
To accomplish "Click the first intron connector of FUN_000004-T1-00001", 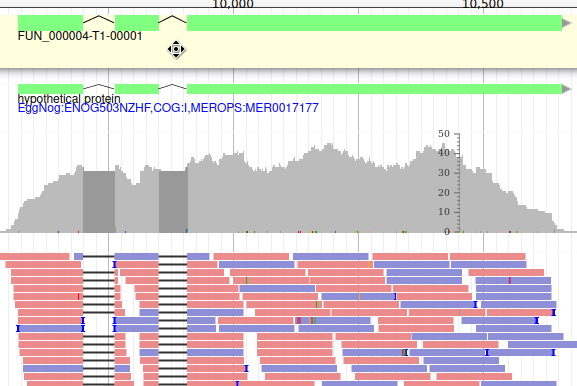I will point(99,19).
